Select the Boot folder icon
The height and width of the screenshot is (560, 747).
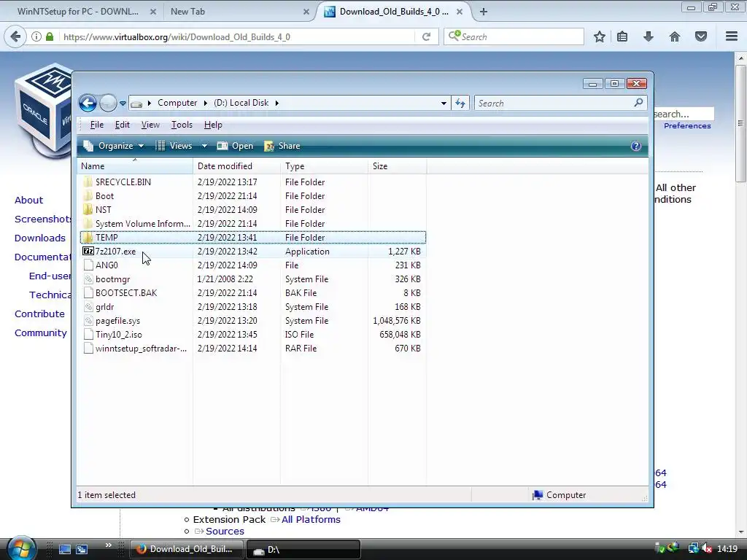click(88, 195)
